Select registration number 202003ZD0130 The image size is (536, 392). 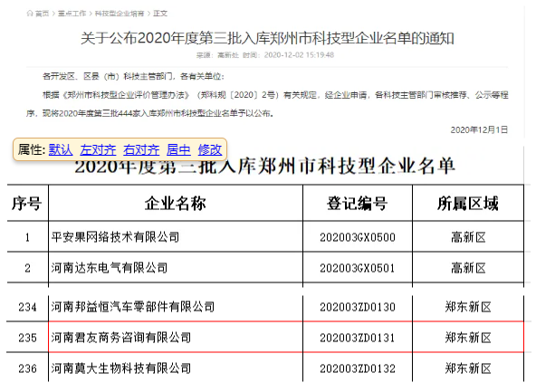[x=358, y=307]
